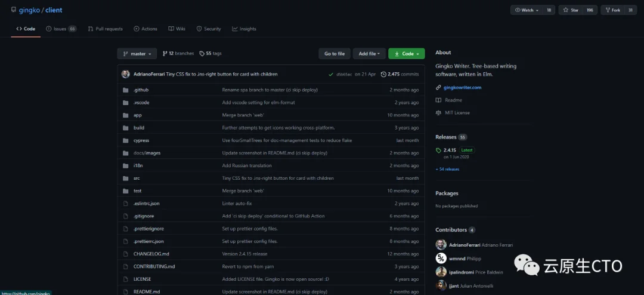The image size is (644, 295).
Task: Click the file icon beside CHANGELOG.md
Action: click(x=126, y=254)
